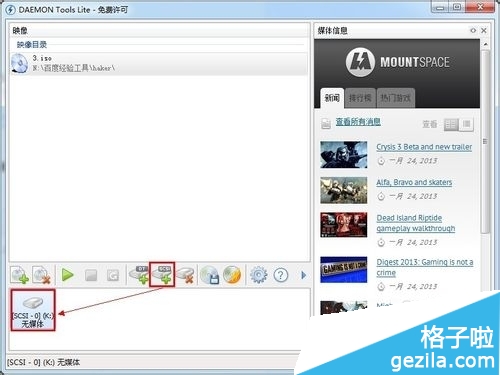Click the MOUNTSPACE logo banner
This screenshot has height=375, width=500.
[397, 62]
